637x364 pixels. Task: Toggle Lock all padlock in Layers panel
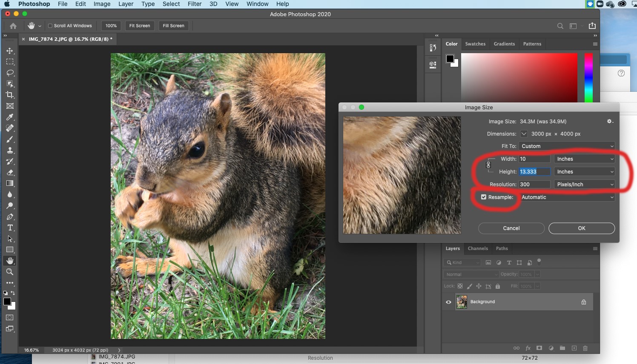click(498, 286)
